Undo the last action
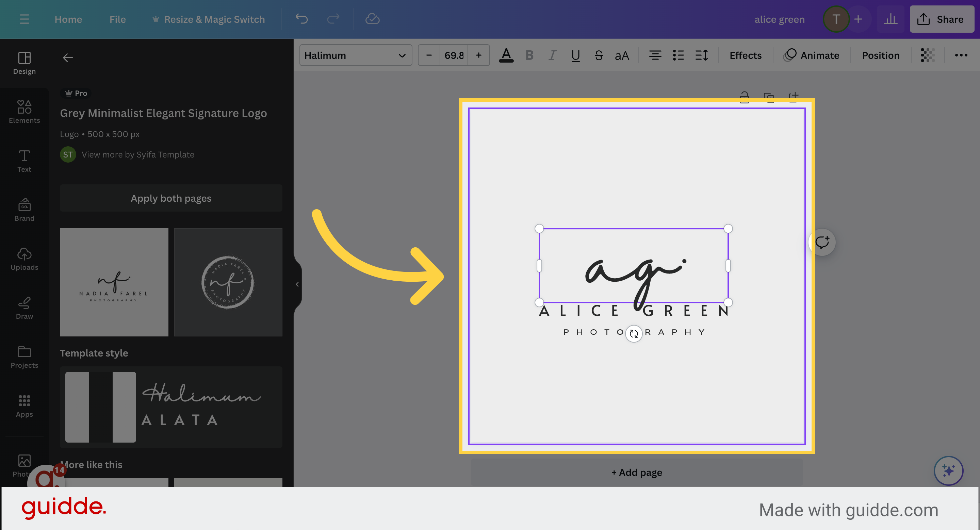Screen dimensions: 980x530 point(301,19)
